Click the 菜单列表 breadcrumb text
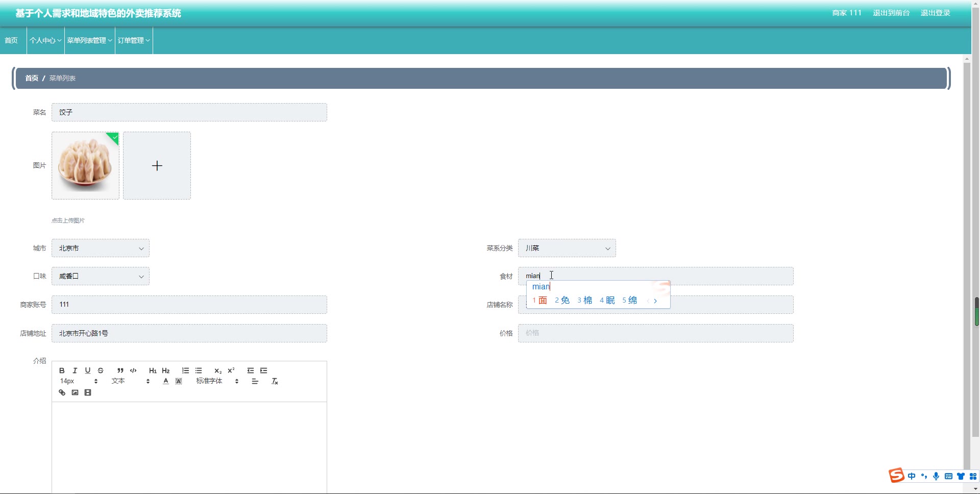 tap(62, 78)
